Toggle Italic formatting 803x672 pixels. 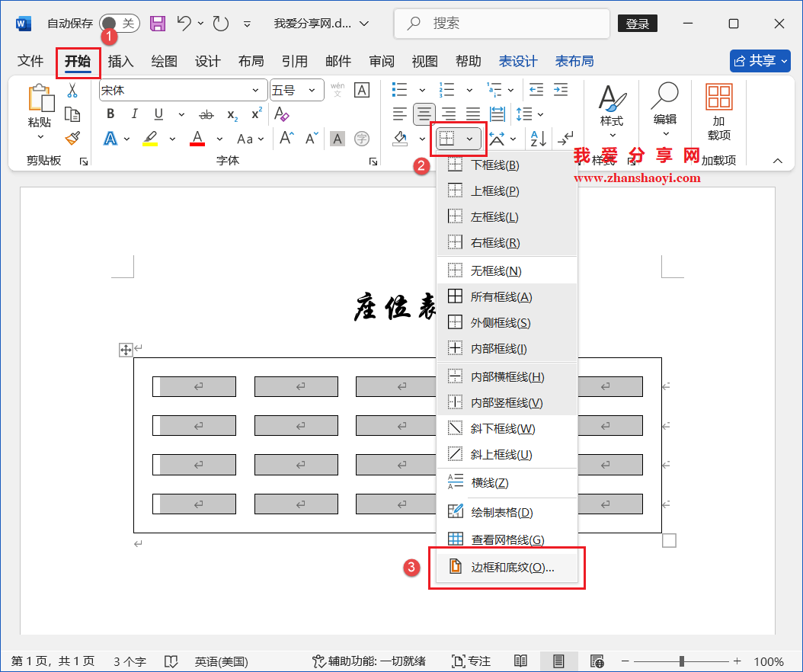(134, 114)
